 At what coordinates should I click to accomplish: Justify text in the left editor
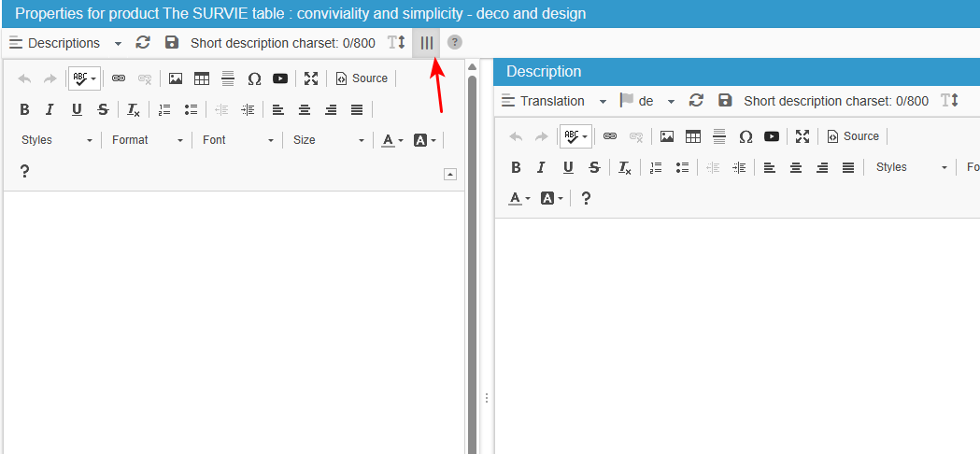point(357,110)
